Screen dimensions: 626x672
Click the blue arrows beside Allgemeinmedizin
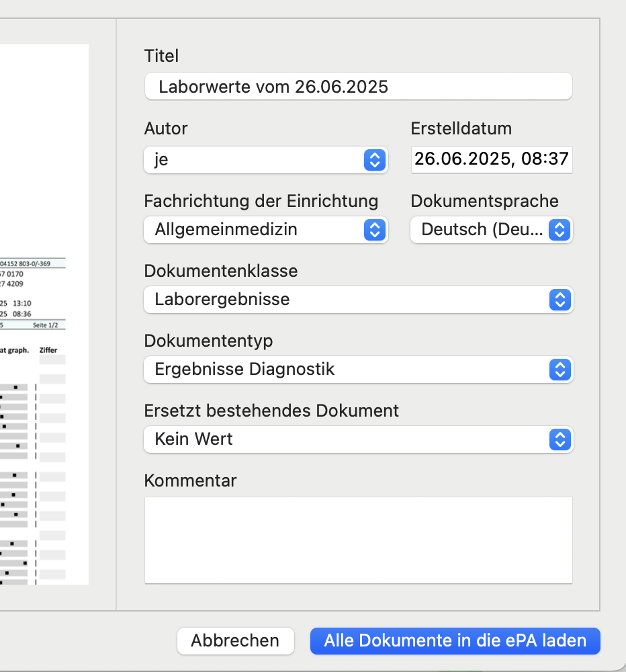pyautogui.click(x=375, y=230)
